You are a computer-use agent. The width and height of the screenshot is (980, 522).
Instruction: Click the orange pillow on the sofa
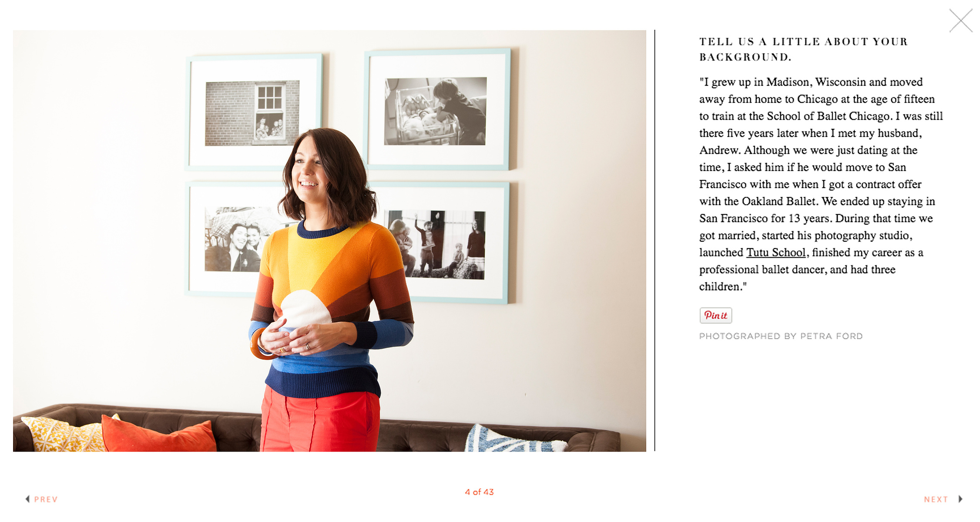[158, 435]
